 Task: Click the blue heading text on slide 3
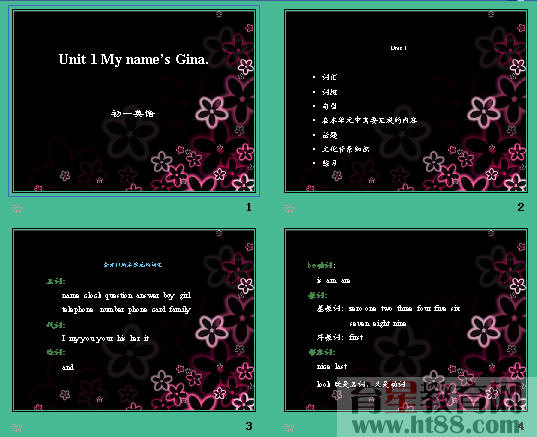tap(133, 264)
